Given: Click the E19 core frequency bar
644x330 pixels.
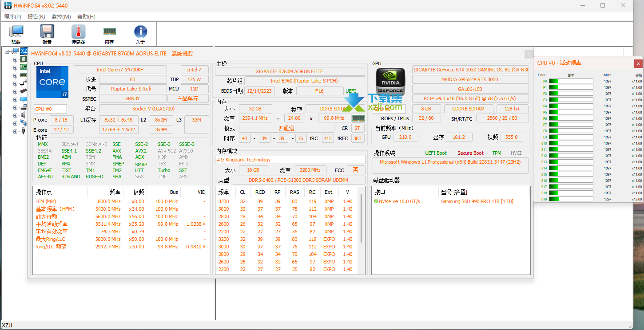Looking at the screenshot, I should click(x=571, y=199).
